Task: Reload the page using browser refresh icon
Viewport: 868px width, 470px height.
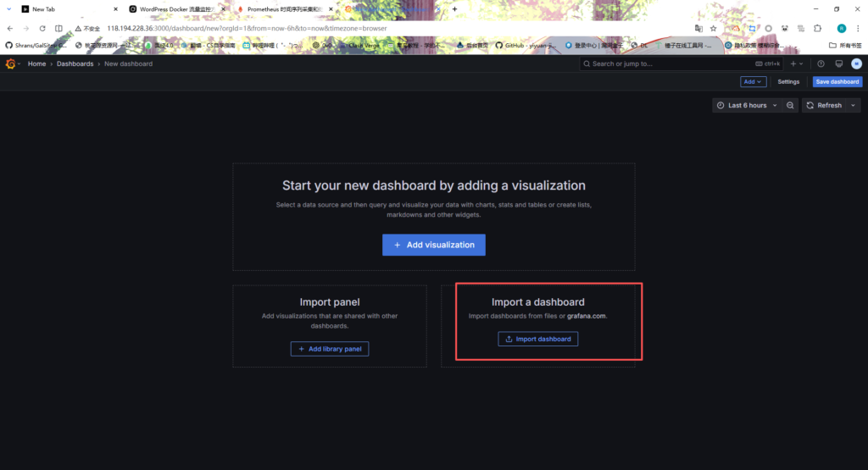Action: pos(42,28)
